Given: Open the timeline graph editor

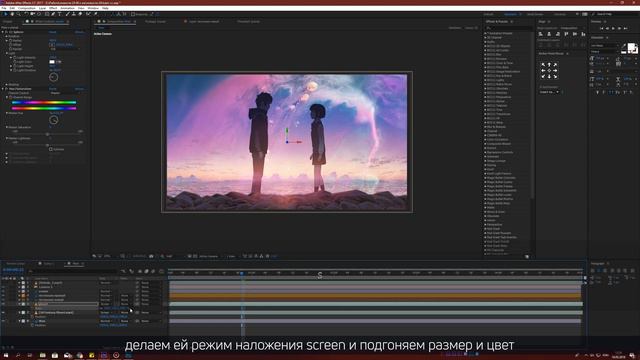Looking at the screenshot, I should tap(161, 271).
